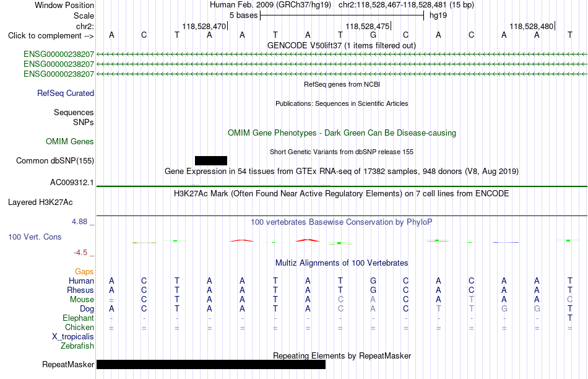
Task: Click 'RefSeq genes from NCBI' title
Action: (x=342, y=84)
